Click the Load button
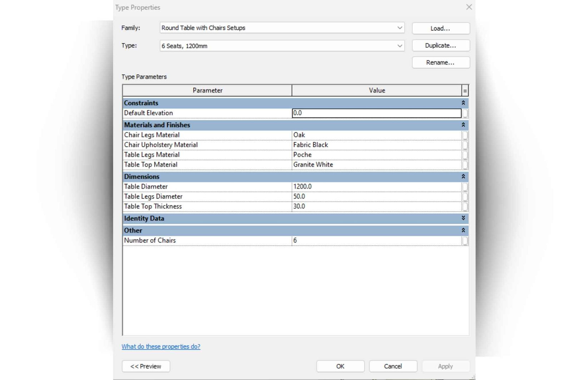This screenshot has width=588, height=380. [440, 28]
